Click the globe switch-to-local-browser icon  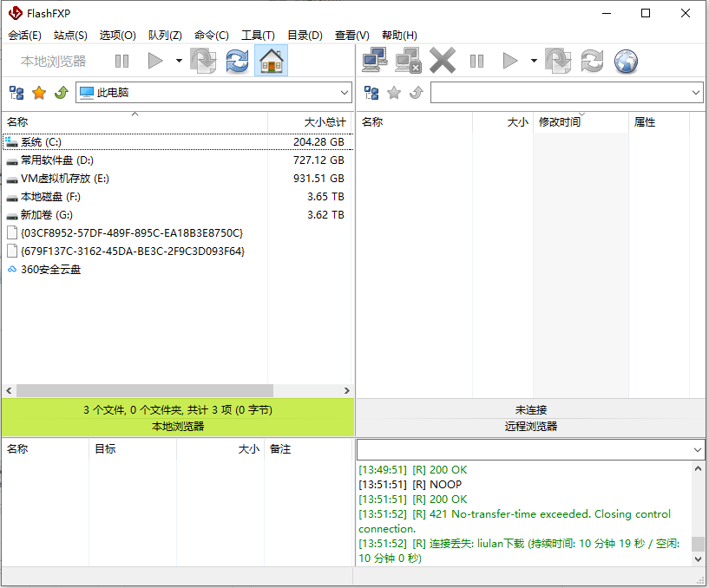(x=626, y=61)
